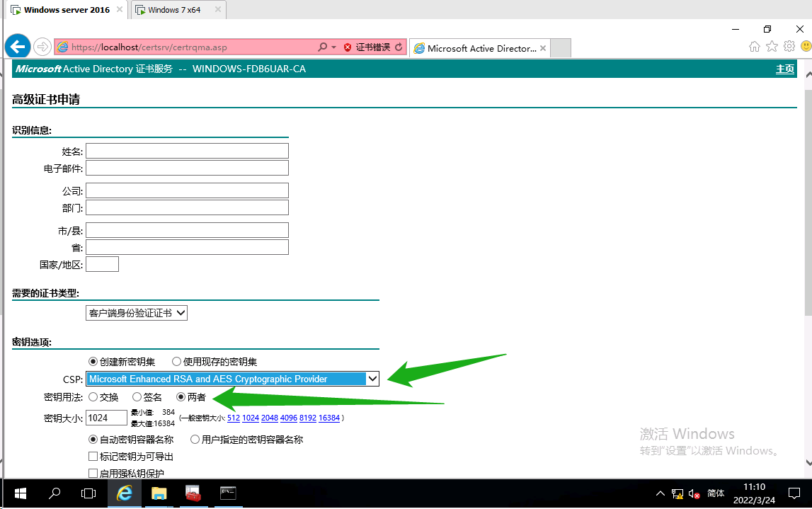Click the network status tray icon
The width and height of the screenshot is (812, 509).
pyautogui.click(x=677, y=494)
